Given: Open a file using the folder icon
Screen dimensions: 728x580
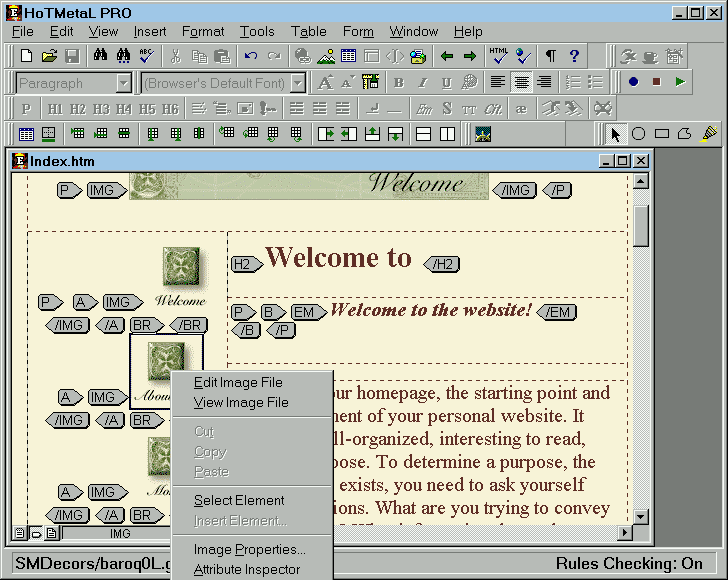Looking at the screenshot, I should pos(49,56).
